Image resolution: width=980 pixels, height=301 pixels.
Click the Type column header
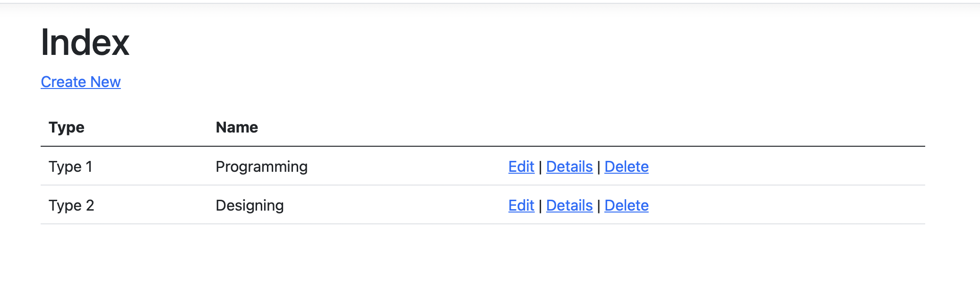pos(67,127)
